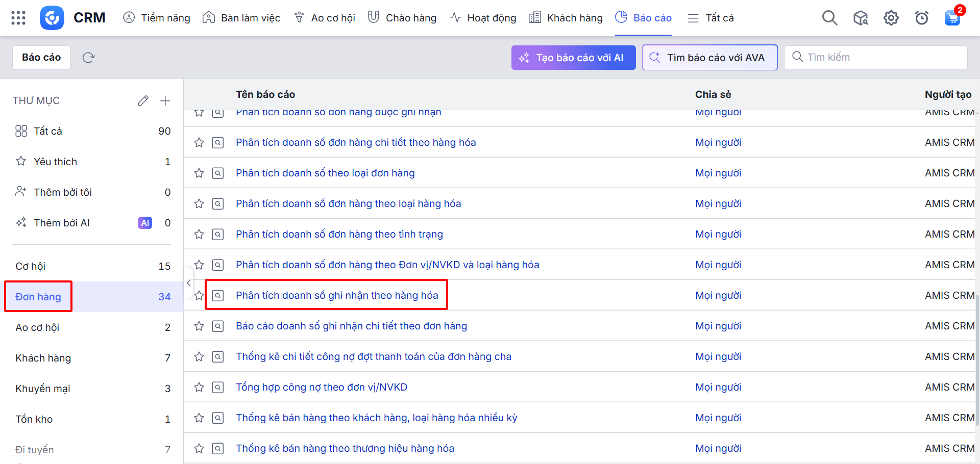
Task: Open the reminder clock icon
Action: (x=921, y=18)
